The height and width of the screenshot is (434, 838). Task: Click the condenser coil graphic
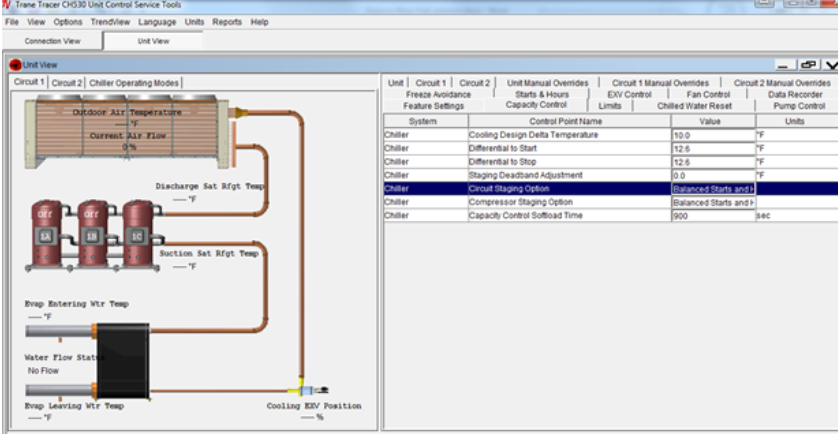pos(127,129)
